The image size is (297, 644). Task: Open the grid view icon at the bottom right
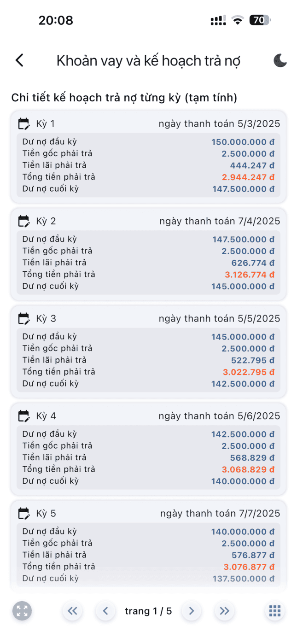pos(275,611)
